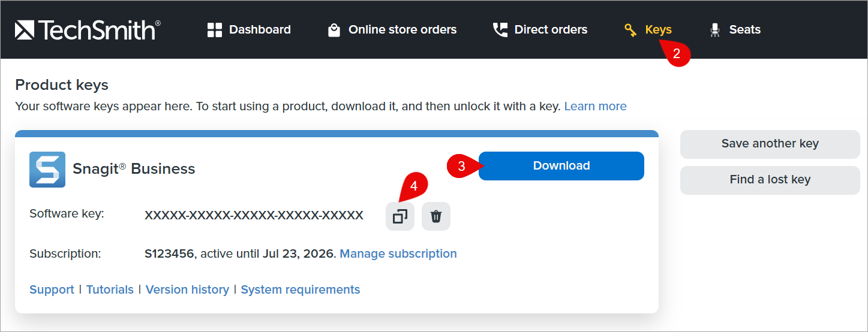Image resolution: width=868 pixels, height=332 pixels.
Task: Select the software key text
Action: point(254,215)
